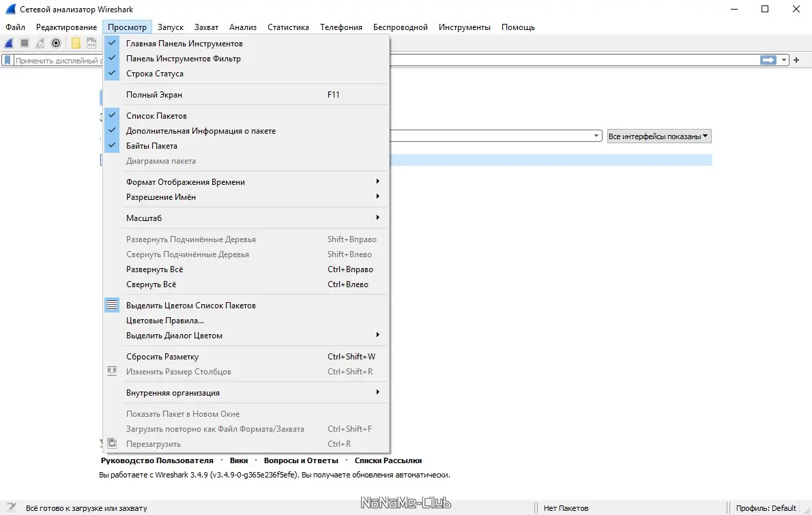The height and width of the screenshot is (515, 812).
Task: Close the open Просмотр menu
Action: tap(127, 27)
